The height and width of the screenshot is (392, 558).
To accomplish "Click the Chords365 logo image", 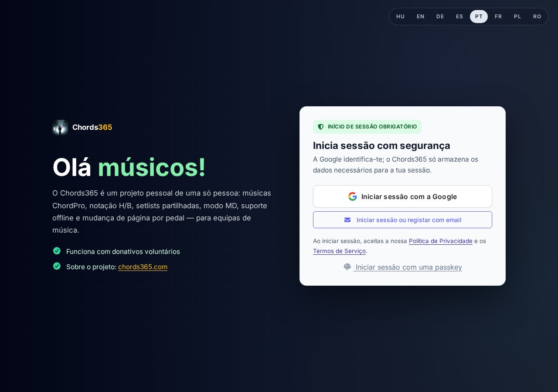I will pyautogui.click(x=60, y=128).
